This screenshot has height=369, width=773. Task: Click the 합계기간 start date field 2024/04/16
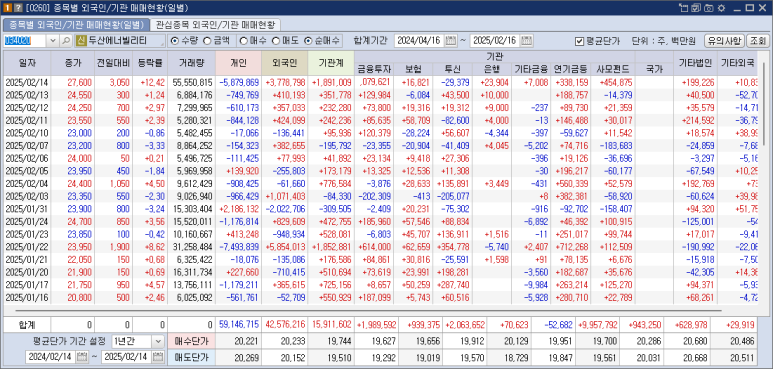coord(420,41)
